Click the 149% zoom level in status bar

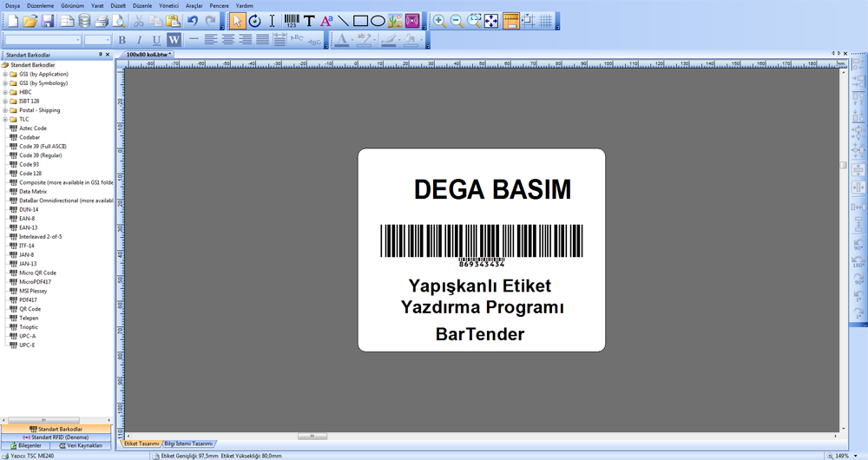(841, 456)
